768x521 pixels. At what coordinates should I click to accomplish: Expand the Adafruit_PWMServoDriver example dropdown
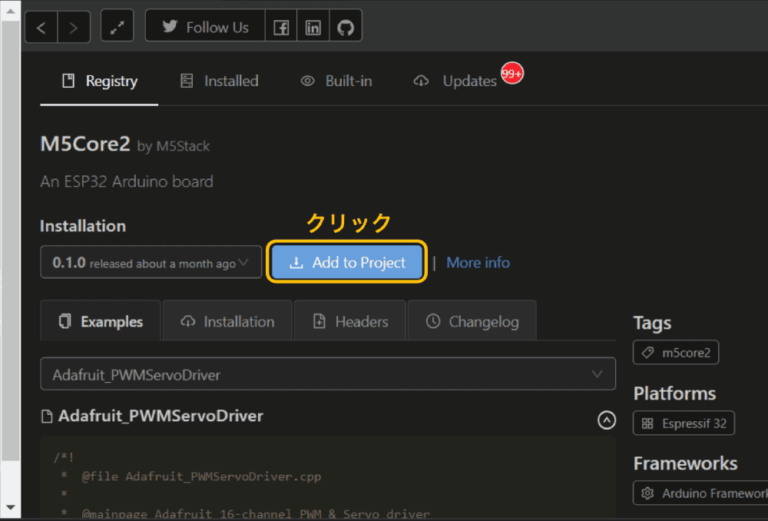[x=328, y=375]
